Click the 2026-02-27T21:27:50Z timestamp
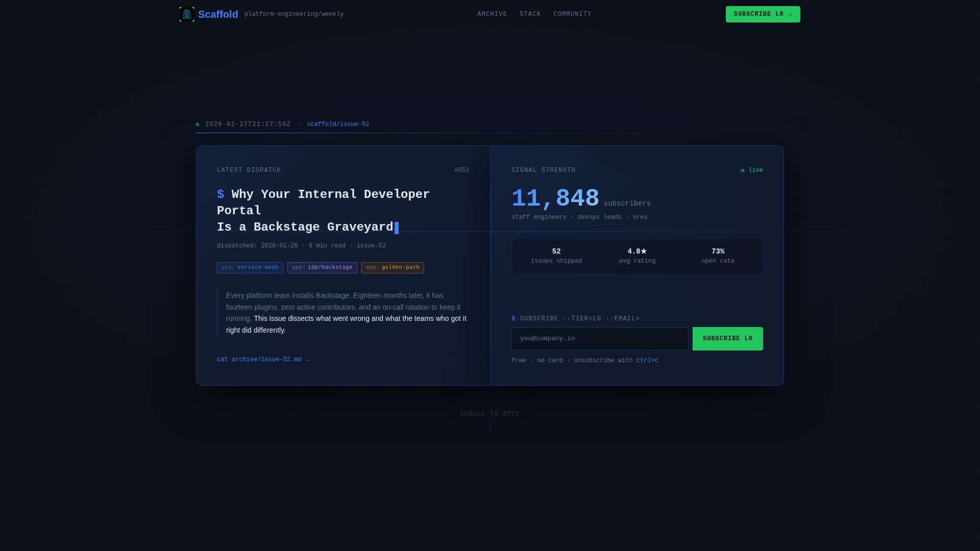The width and height of the screenshot is (980, 551). point(248,124)
